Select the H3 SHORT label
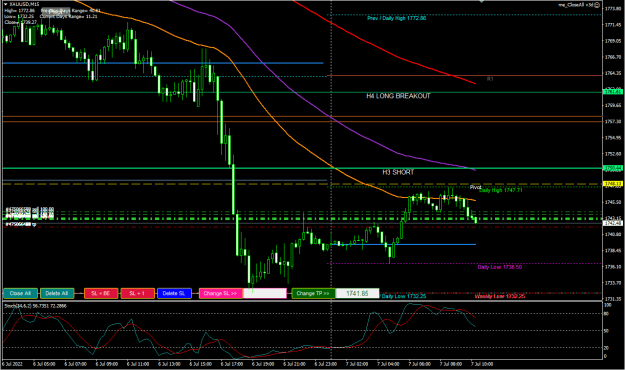Viewport: 625px width, 370px height. click(x=398, y=172)
